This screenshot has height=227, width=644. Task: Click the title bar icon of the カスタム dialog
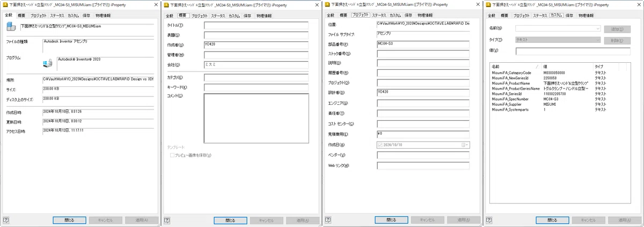[x=488, y=4]
